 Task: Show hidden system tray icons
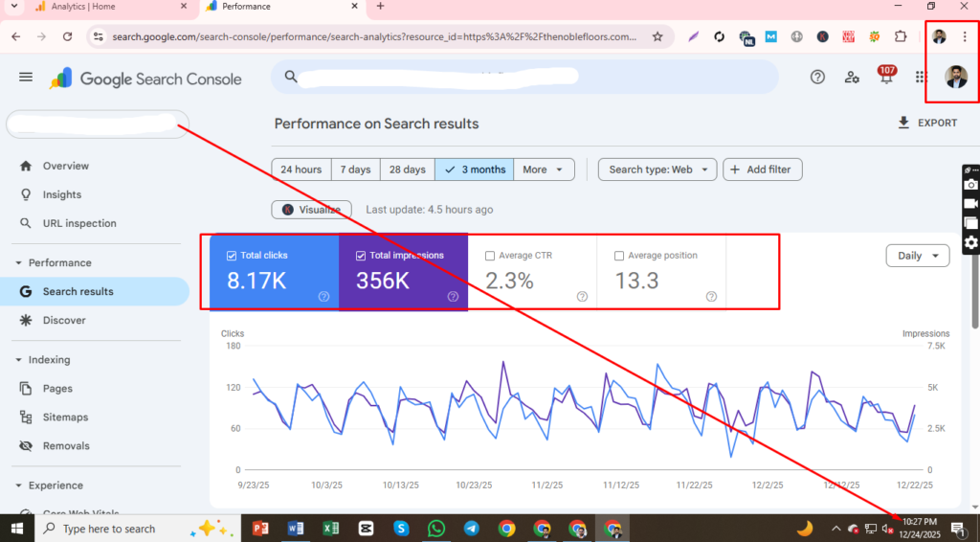pyautogui.click(x=836, y=529)
